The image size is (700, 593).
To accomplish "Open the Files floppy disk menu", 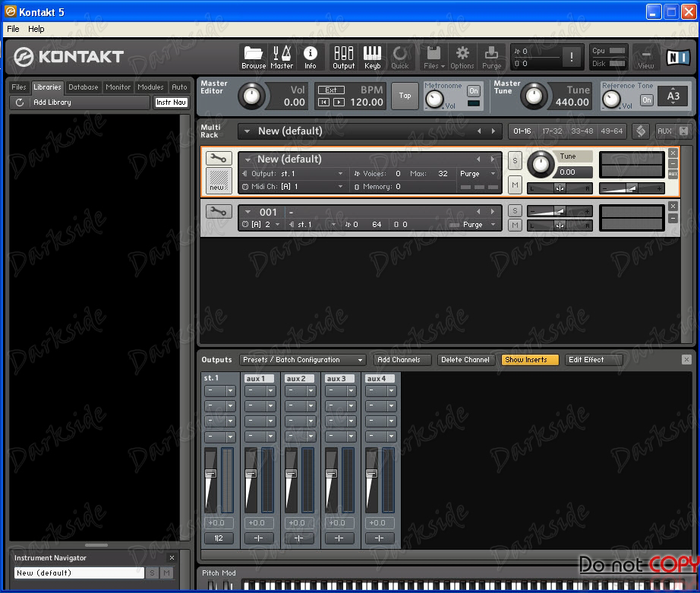I will 434,57.
